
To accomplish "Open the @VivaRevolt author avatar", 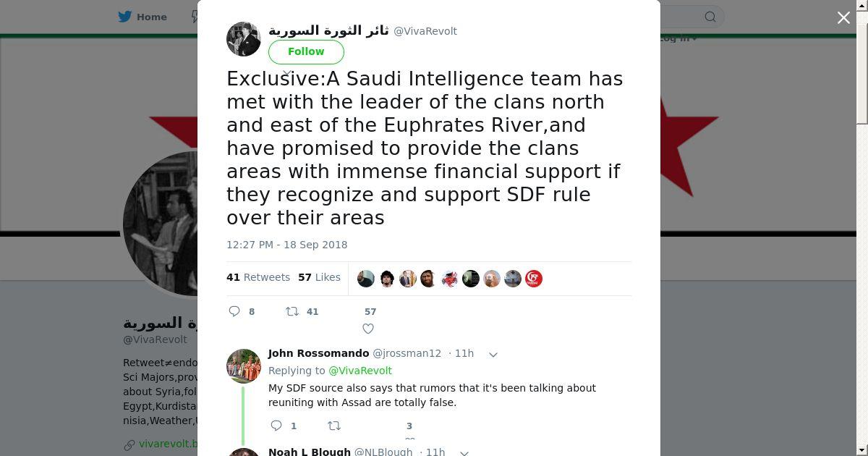I will click(x=244, y=39).
